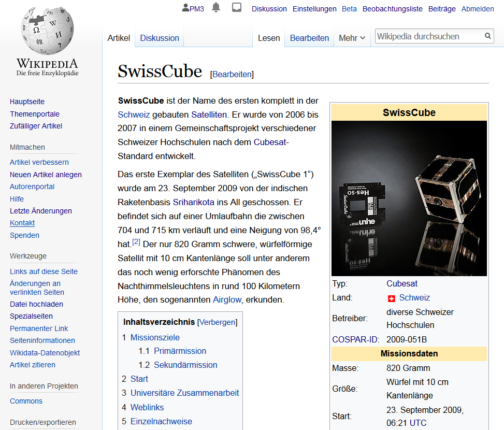Open the Diskussion page tab
Viewport: 504px width, 430px height.
tap(160, 38)
